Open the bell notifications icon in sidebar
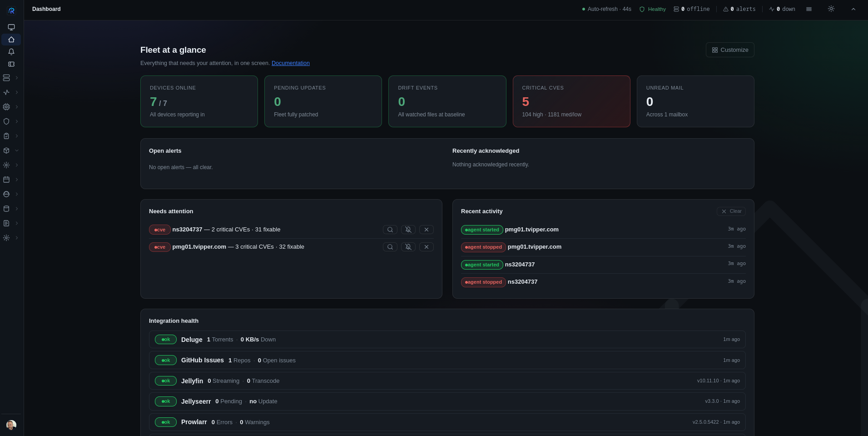Screen dimensions: 868x436 click(11, 52)
